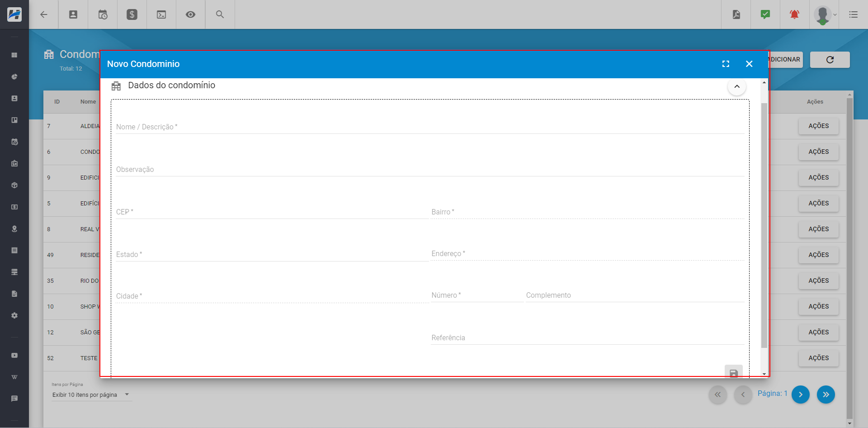Open the green check message icon
Image resolution: width=868 pixels, height=428 pixels.
765,14
